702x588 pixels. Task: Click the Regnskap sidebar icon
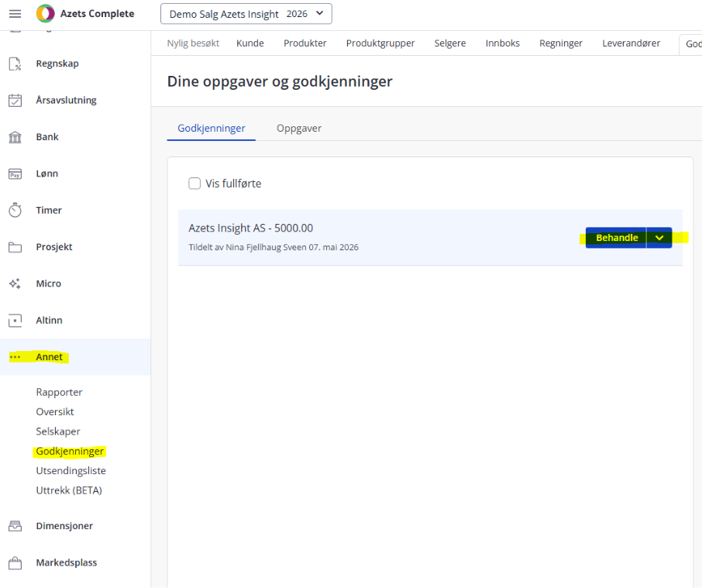[x=15, y=64]
